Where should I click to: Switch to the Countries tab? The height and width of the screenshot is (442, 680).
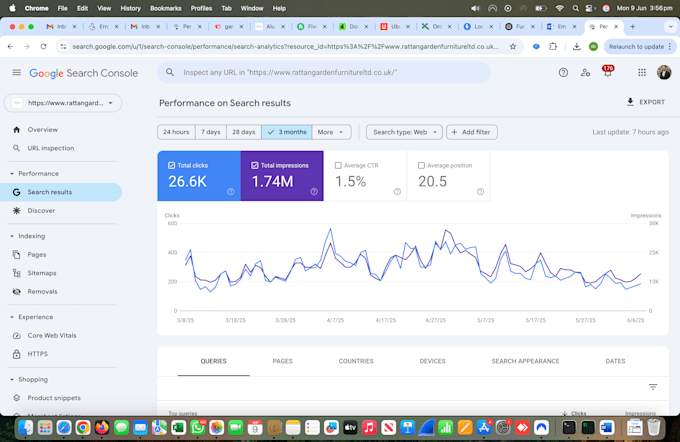356,361
